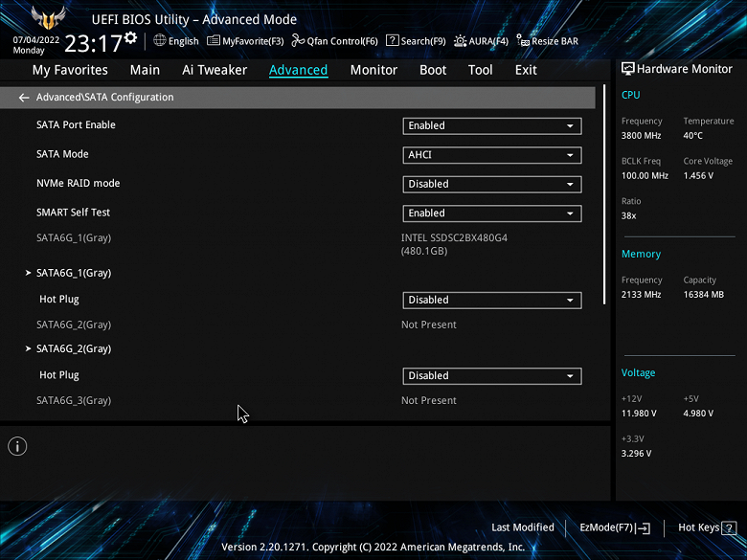Click SATA Mode label
The height and width of the screenshot is (560, 747).
pyautogui.click(x=62, y=154)
